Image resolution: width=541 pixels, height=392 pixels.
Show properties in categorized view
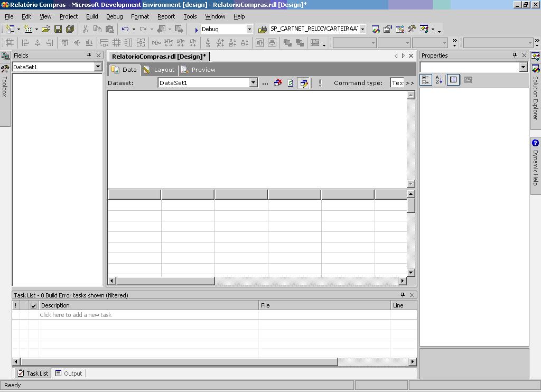coord(426,80)
